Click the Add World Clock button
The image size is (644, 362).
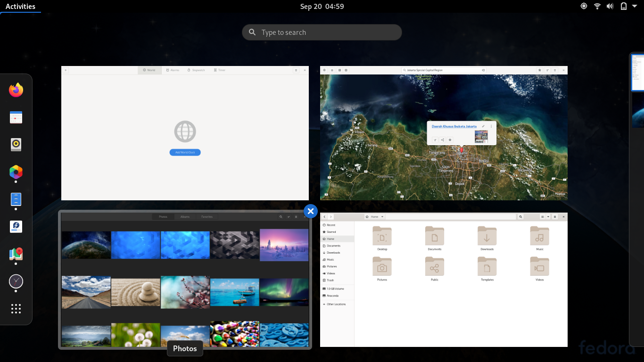[x=185, y=152]
